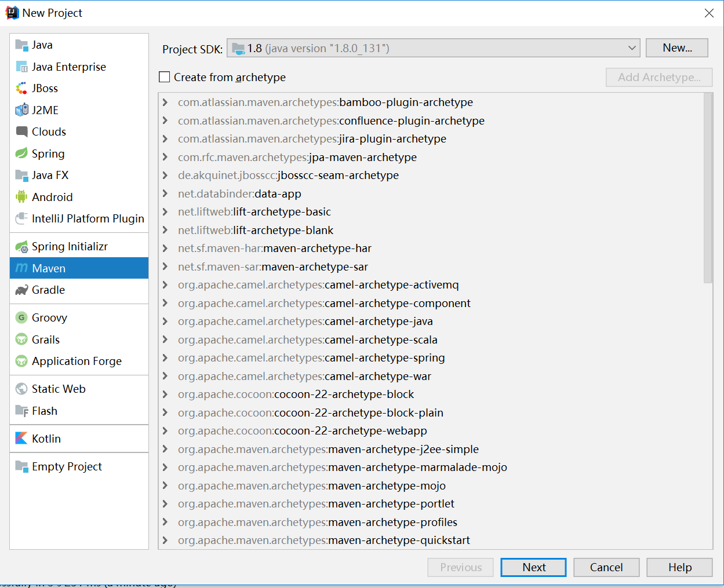Select Android project type label
This screenshot has height=588, width=724.
[52, 197]
